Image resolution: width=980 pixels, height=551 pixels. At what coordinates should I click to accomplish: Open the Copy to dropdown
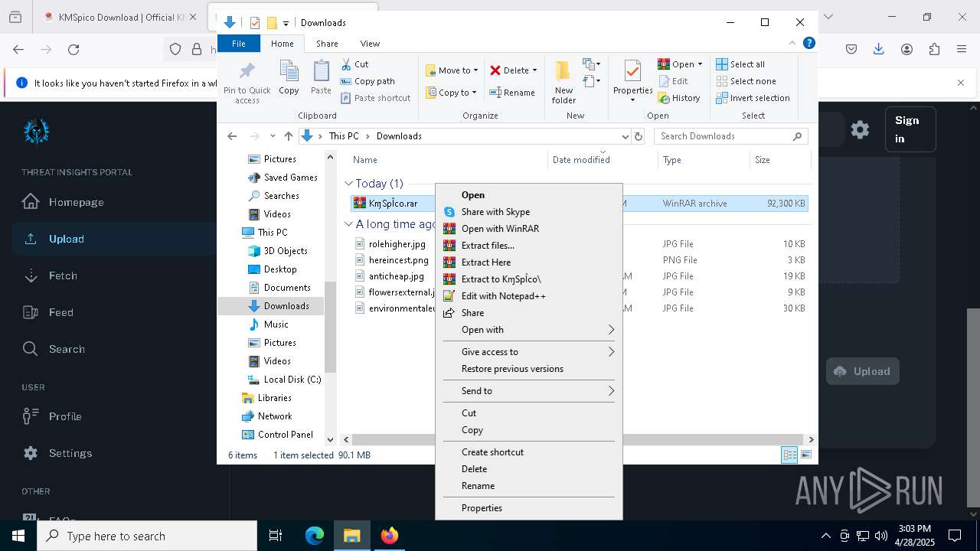coord(451,93)
